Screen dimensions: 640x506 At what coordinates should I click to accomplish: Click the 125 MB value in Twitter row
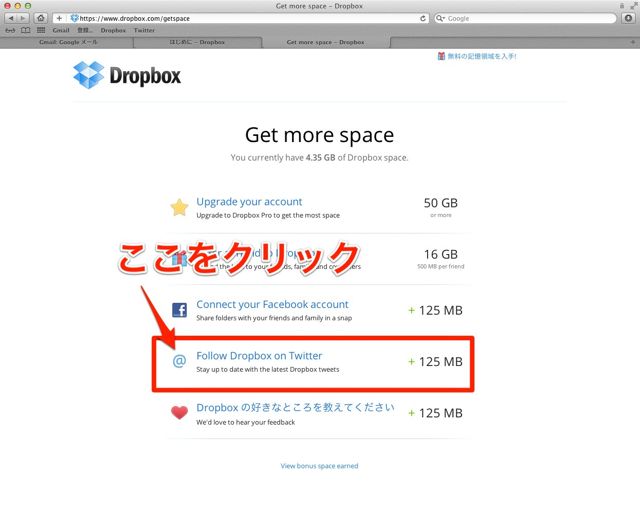coord(441,362)
